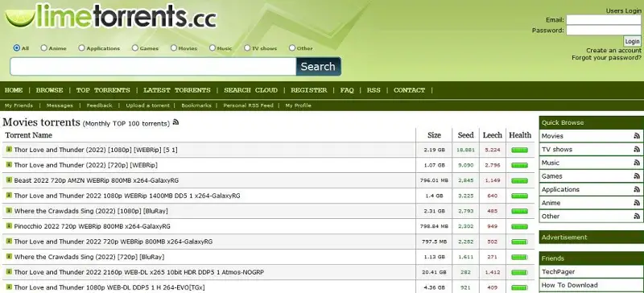This screenshot has width=644, height=293.
Task: Click health bar for Thor 2160p WEB-DL
Action: pyautogui.click(x=519, y=272)
